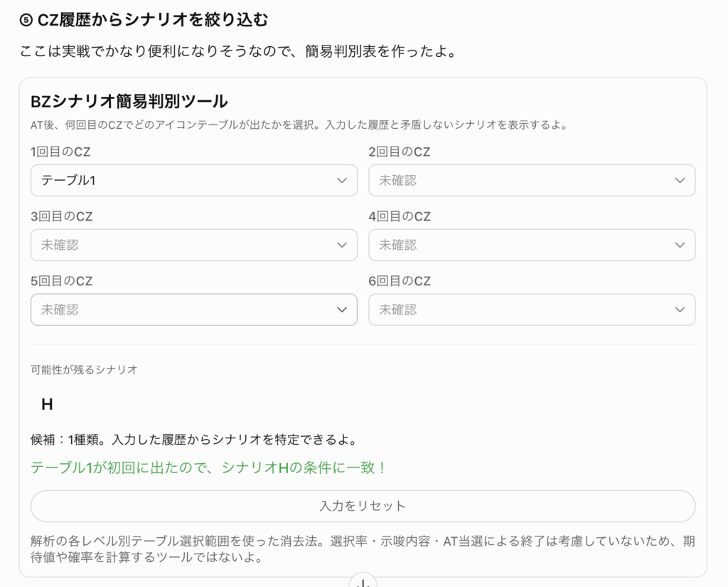Click the label 4回目のCZ
Viewport: 728px width, 587px height.
click(x=400, y=216)
